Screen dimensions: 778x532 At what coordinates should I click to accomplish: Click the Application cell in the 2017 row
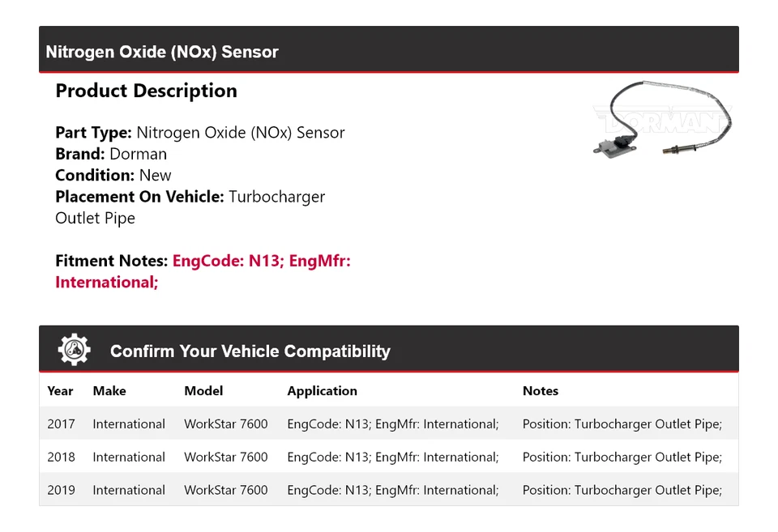[x=392, y=423]
